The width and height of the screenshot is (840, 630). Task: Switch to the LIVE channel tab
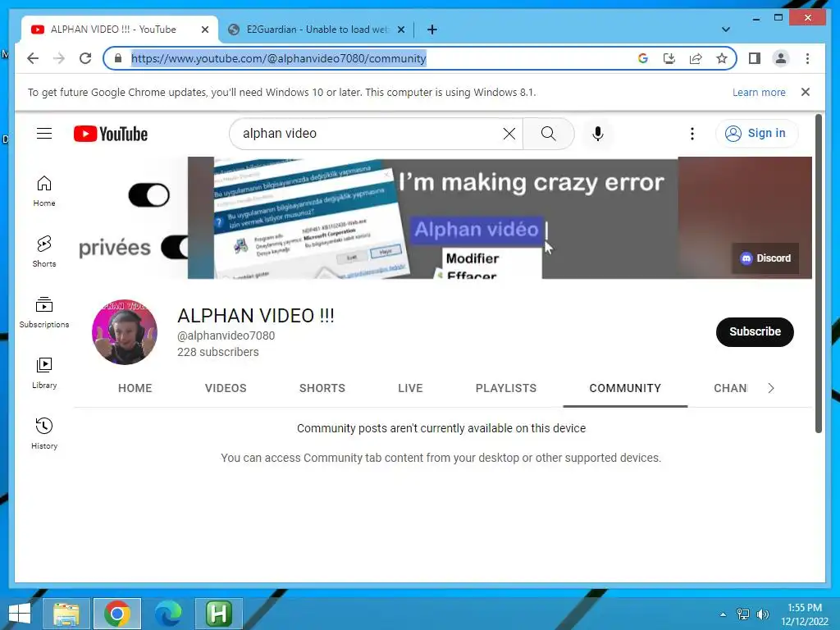tap(410, 388)
